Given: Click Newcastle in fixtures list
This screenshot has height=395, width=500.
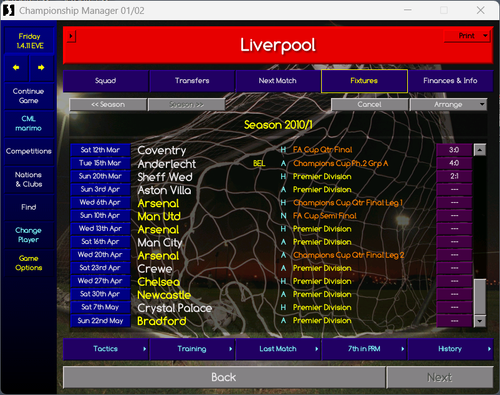Looking at the screenshot, I should pos(164,295).
